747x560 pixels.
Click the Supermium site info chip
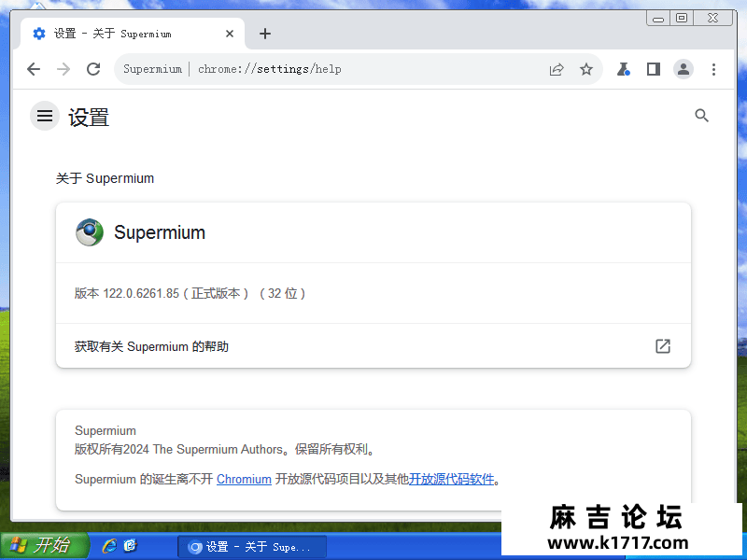point(152,69)
